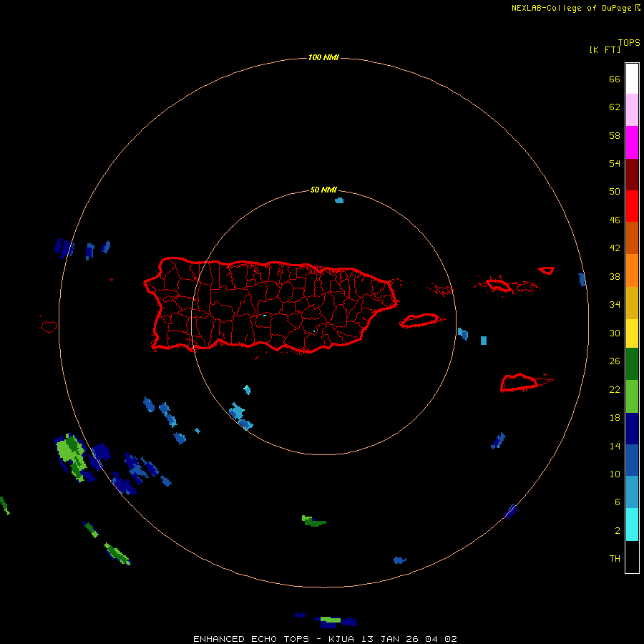Click the large light green echo cluster in the southwest

pyautogui.click(x=72, y=456)
